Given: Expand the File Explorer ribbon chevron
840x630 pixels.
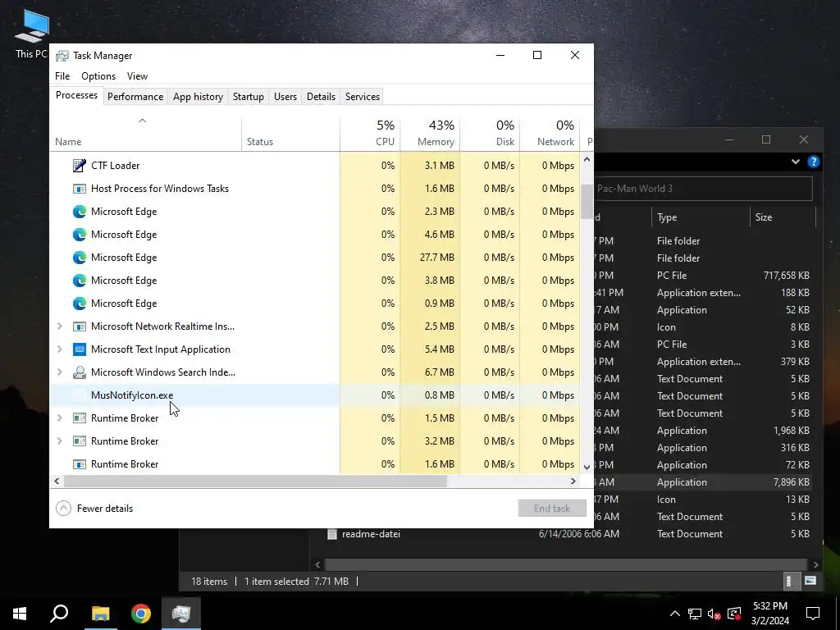Looking at the screenshot, I should 796,162.
